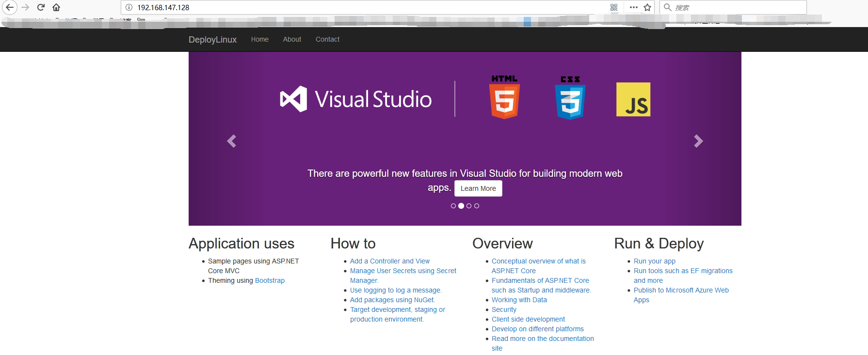Open Add a Controller and View link
The image size is (868, 355).
[390, 261]
